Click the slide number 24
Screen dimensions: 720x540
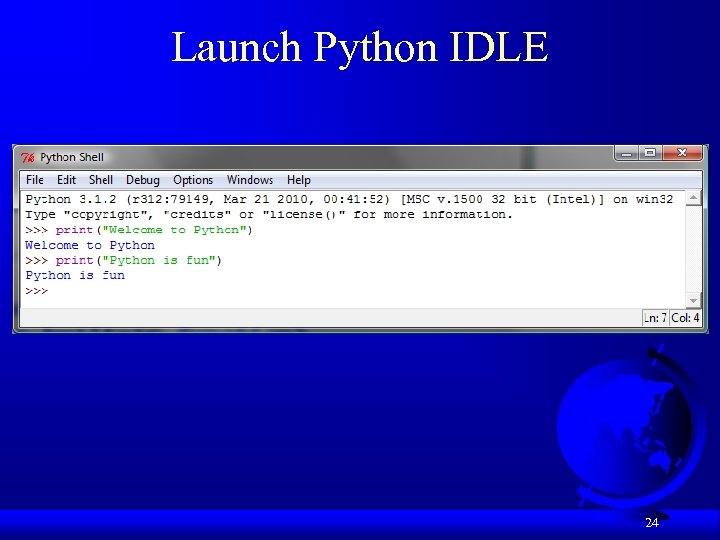[652, 523]
